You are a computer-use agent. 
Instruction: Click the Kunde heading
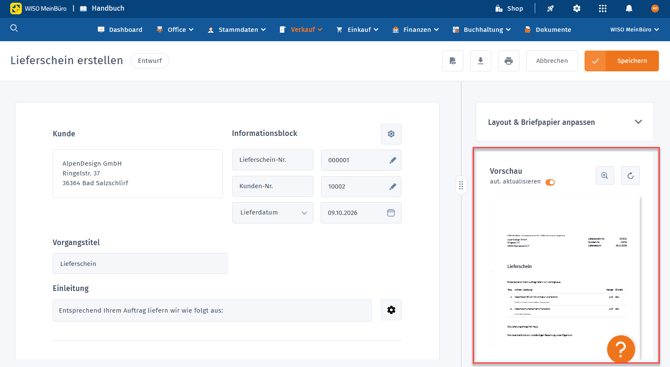coord(64,134)
